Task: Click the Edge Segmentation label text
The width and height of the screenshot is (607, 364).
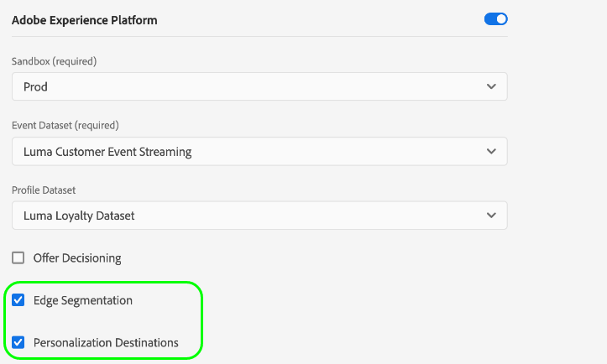Action: click(x=83, y=300)
